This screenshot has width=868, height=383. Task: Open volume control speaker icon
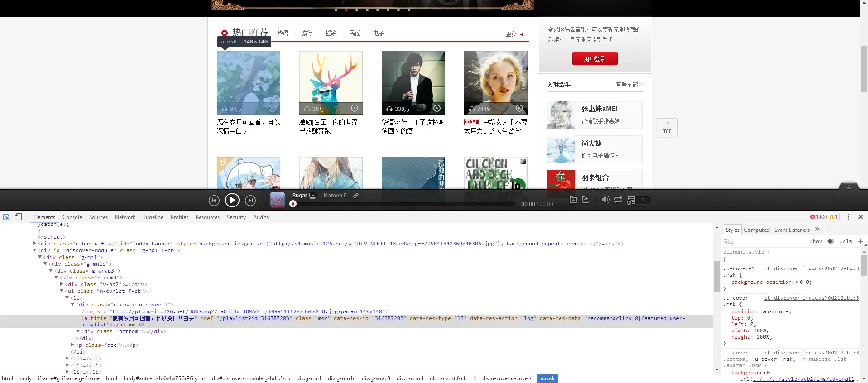point(605,200)
